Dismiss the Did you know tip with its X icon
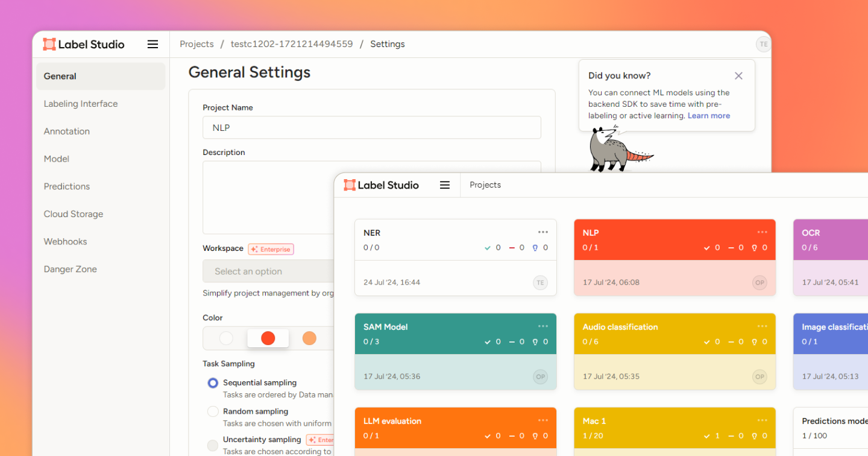Screen dimensions: 868x456 coord(738,76)
